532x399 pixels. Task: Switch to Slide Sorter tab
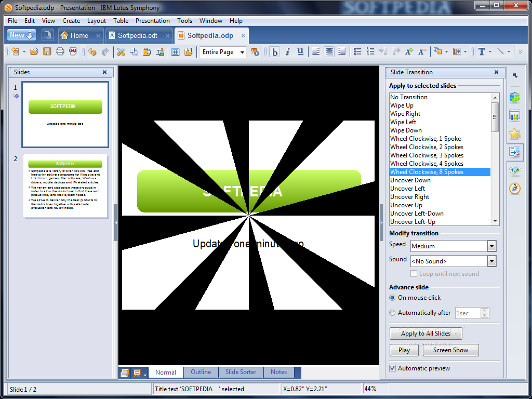click(241, 372)
